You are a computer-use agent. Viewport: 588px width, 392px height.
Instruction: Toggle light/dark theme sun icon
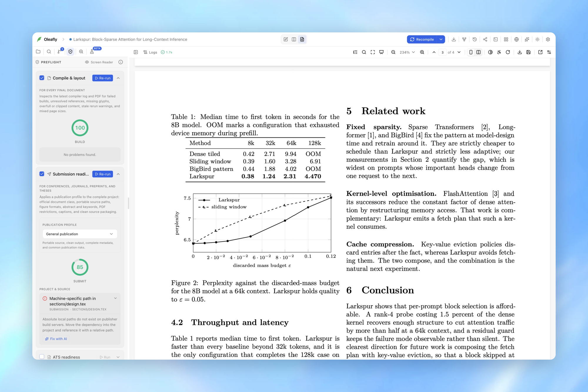click(537, 39)
